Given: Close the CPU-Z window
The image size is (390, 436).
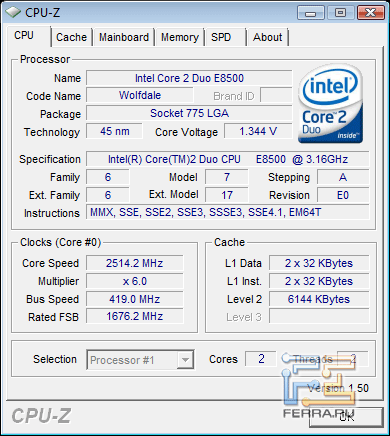Looking at the screenshot, I should pyautogui.click(x=370, y=13).
